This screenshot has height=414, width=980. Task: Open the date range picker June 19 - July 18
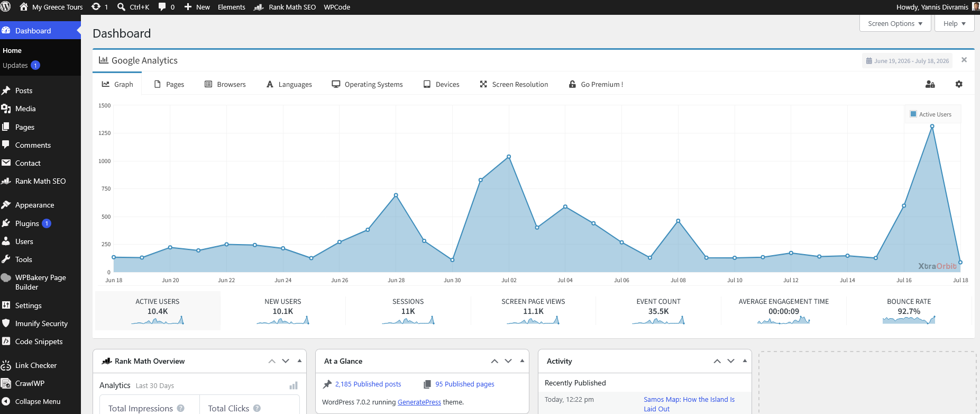[908, 61]
